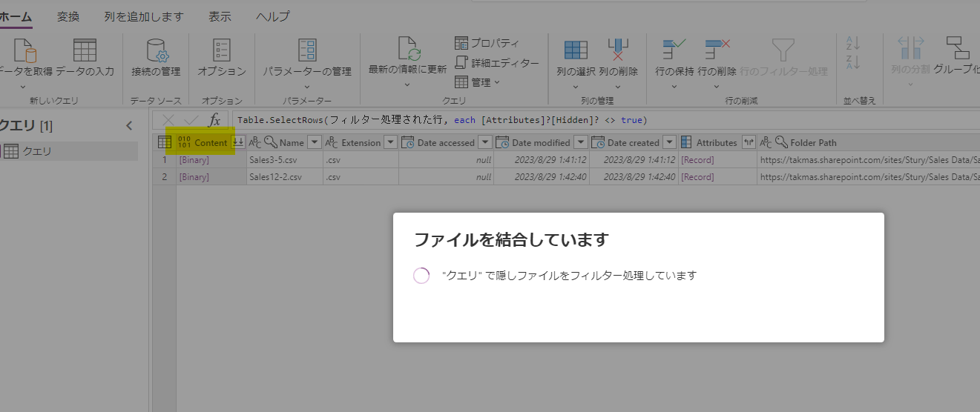This screenshot has width=980, height=412.
Task: Click the expand icon on Attributes column
Action: (748, 142)
